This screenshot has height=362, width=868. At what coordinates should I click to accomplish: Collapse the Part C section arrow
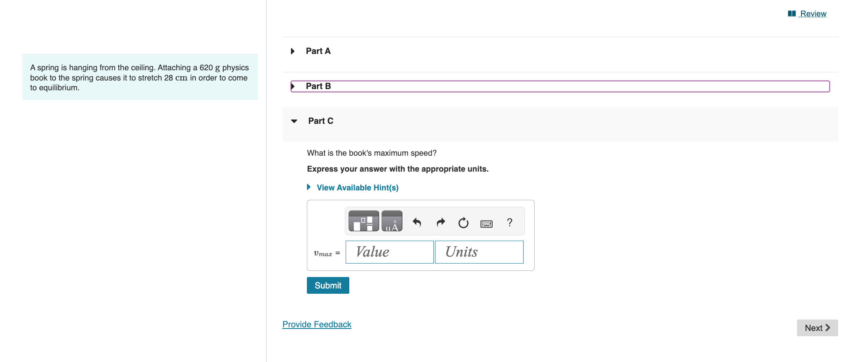294,121
